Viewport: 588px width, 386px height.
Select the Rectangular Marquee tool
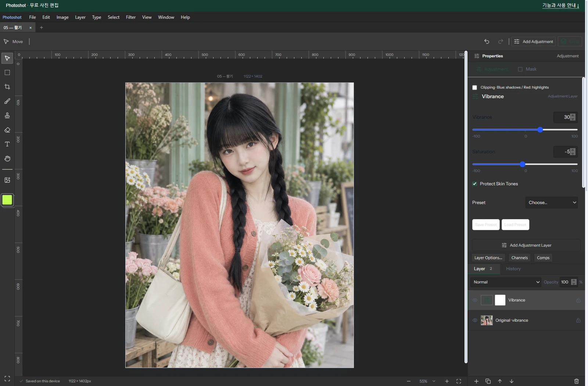point(7,72)
